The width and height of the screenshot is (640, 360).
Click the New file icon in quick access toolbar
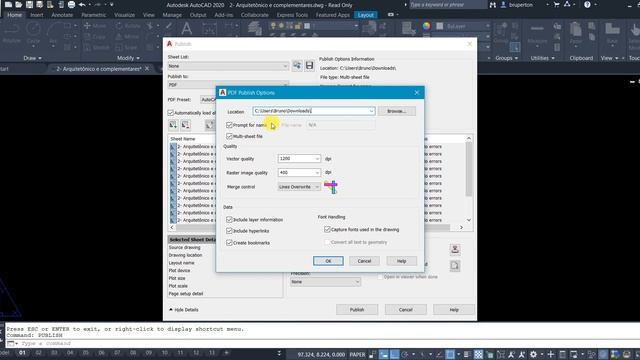click(x=8, y=5)
